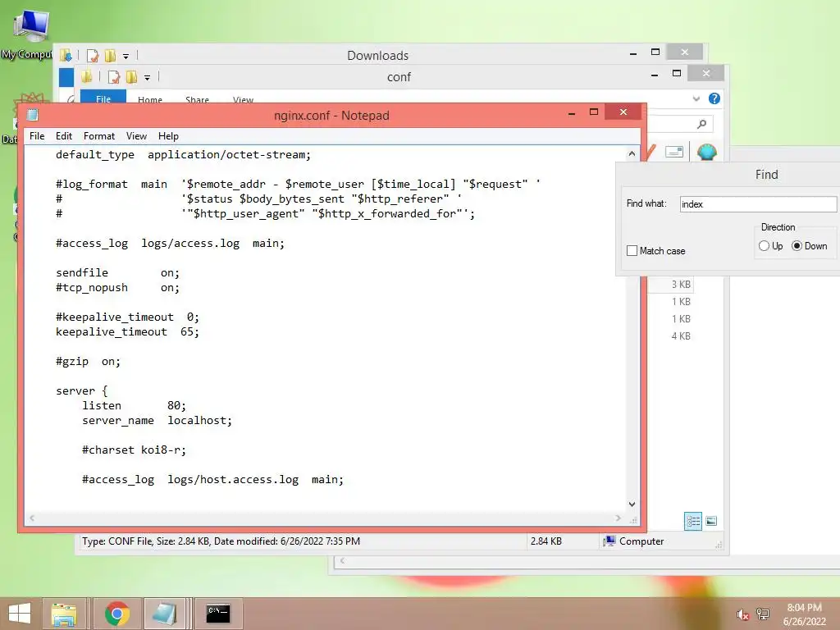
Task: Maximize the nginx.conf Notepad window
Action: (594, 112)
